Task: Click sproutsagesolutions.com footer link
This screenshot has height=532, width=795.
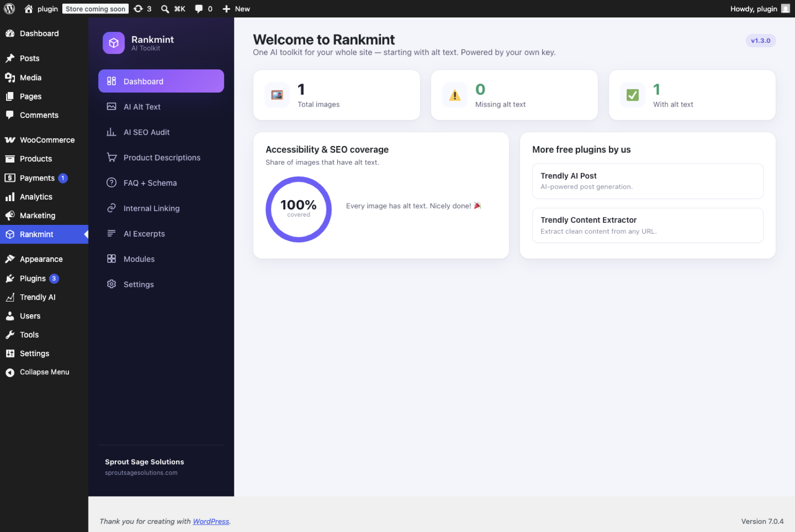Action: pos(141,473)
